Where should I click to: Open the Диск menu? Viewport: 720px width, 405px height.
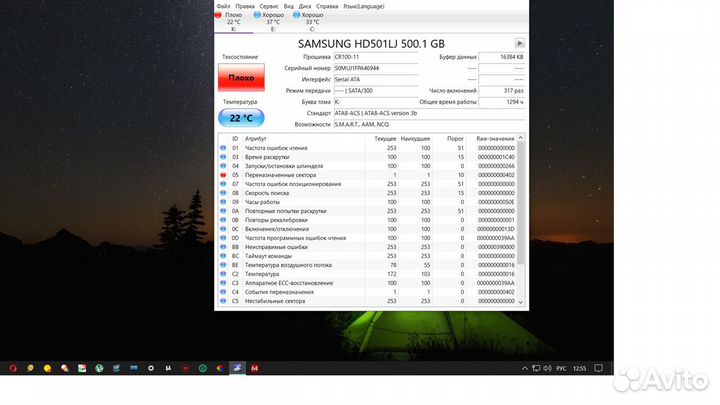[x=305, y=6]
